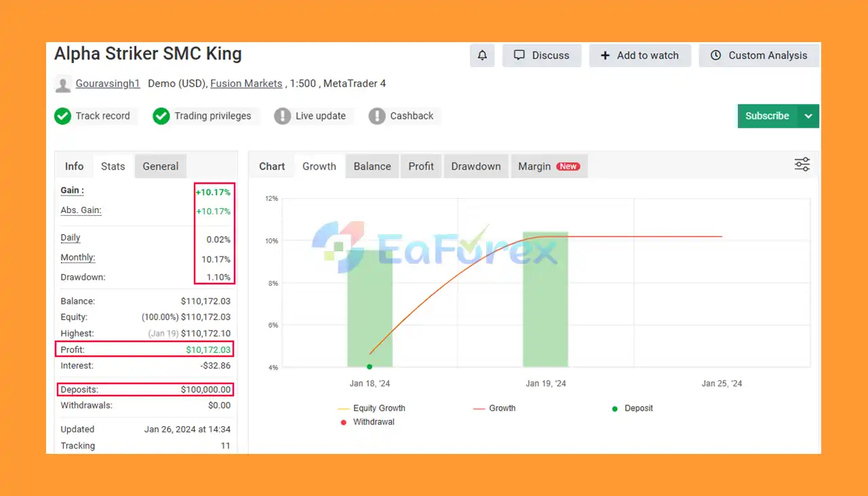868x496 pixels.
Task: Click the Subscribe button
Action: click(767, 116)
